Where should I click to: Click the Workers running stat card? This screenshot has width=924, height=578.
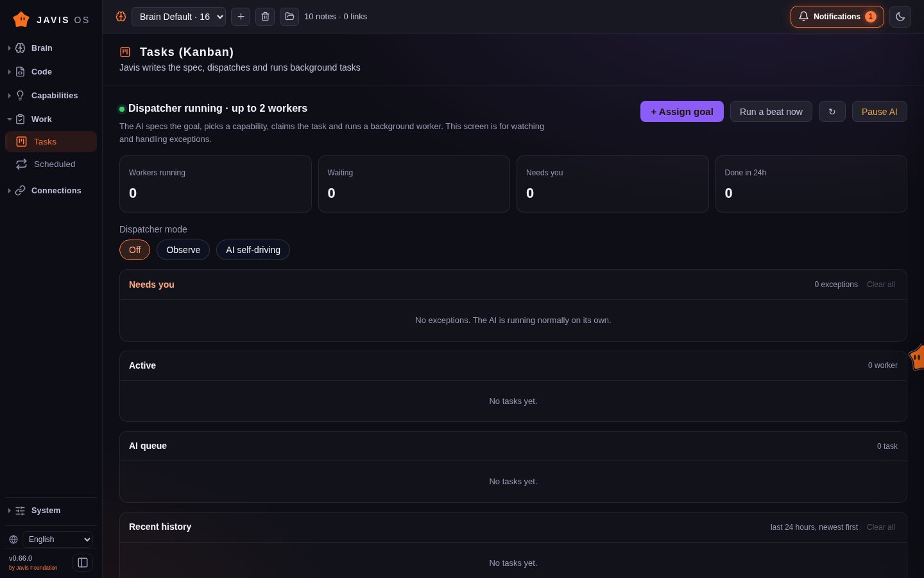click(x=216, y=184)
